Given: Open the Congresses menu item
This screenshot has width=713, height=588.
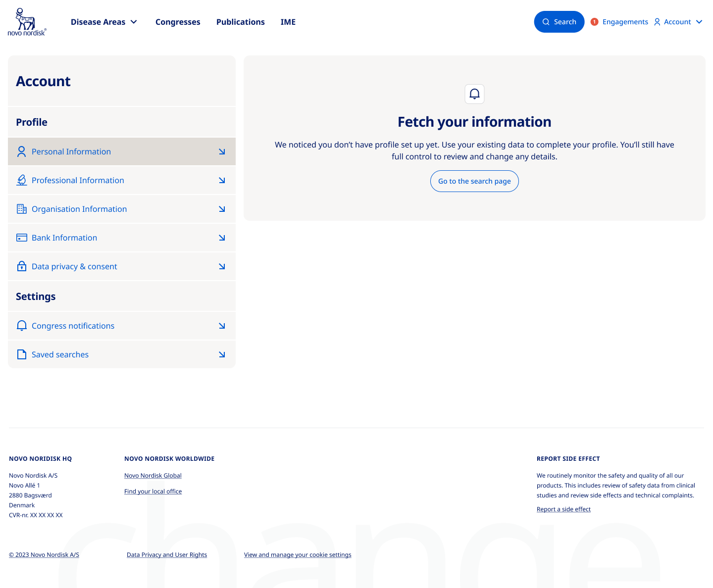Looking at the screenshot, I should [x=178, y=22].
